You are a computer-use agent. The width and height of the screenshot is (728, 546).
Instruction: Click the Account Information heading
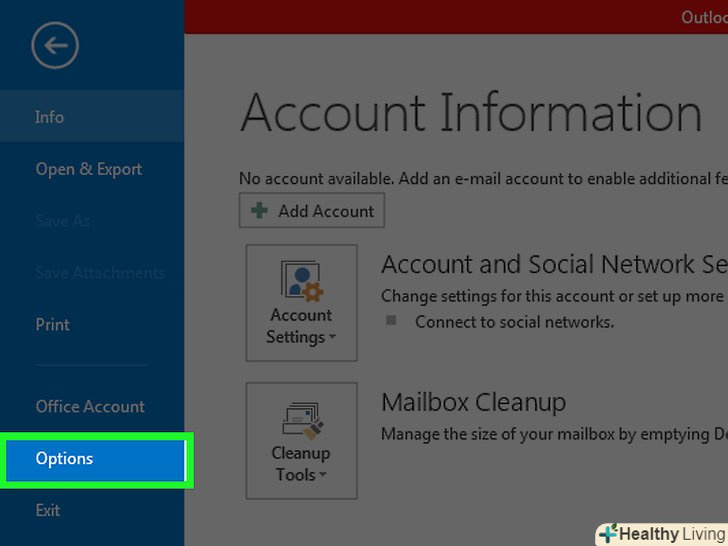pyautogui.click(x=471, y=113)
